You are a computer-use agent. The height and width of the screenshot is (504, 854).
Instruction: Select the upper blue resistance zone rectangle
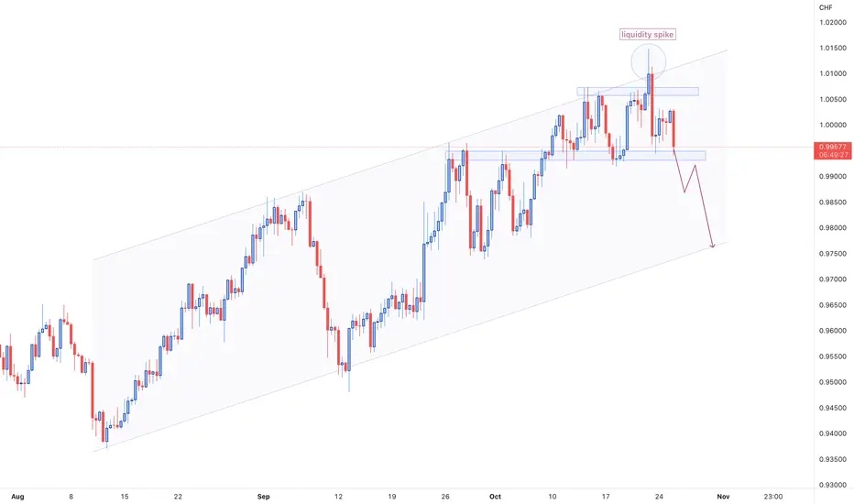(x=638, y=92)
